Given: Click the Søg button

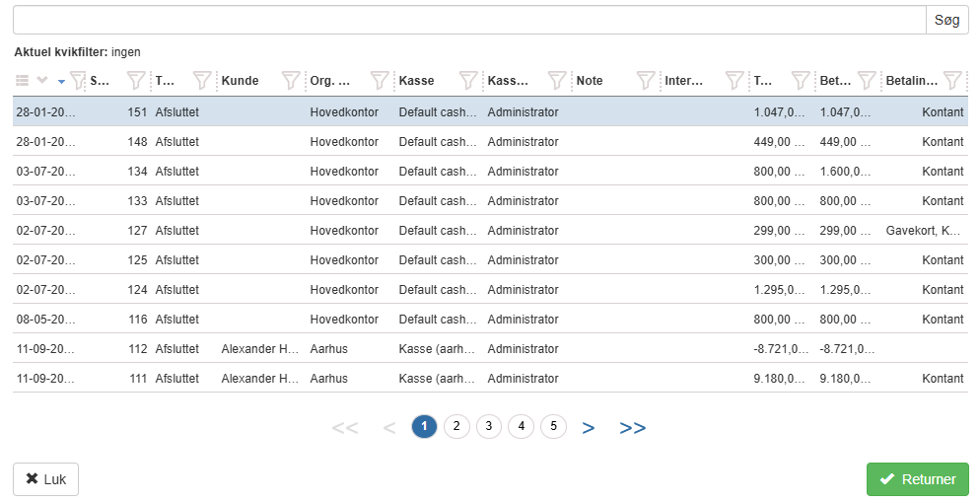Looking at the screenshot, I should pos(946,20).
